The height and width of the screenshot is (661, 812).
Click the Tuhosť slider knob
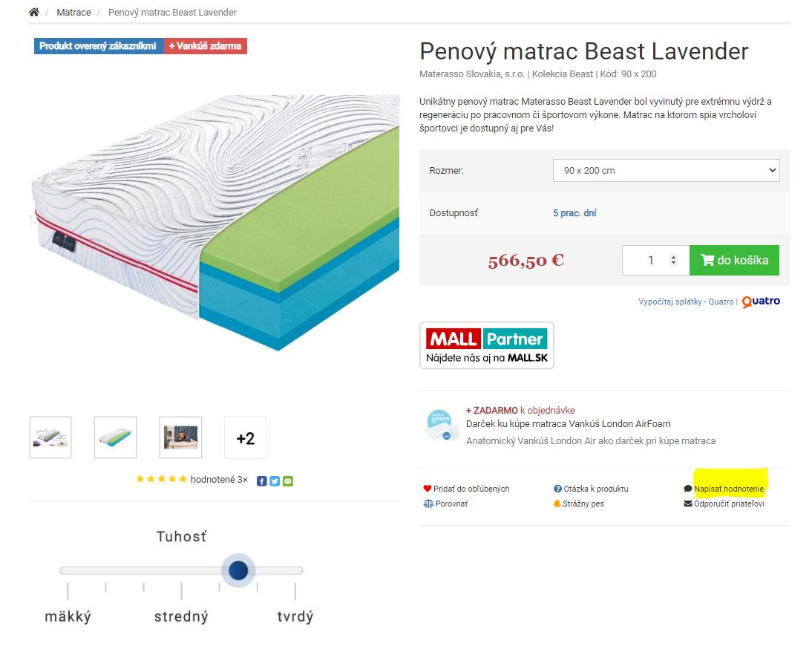(x=238, y=570)
